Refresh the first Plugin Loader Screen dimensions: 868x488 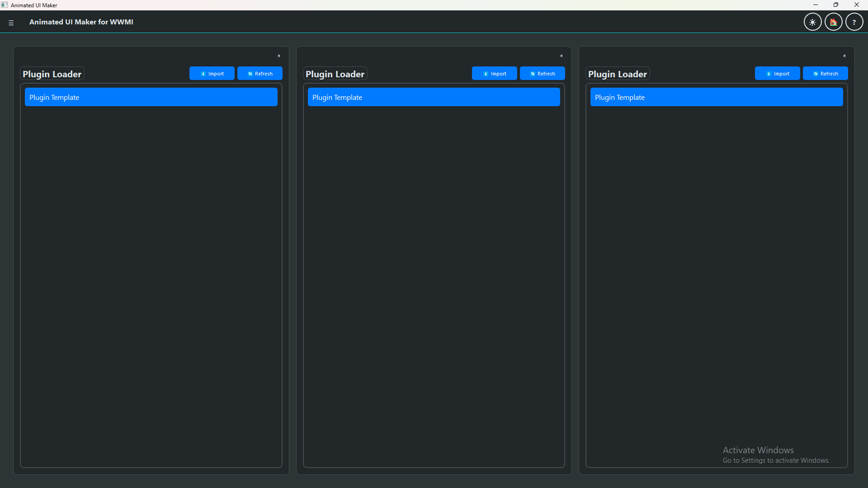259,73
